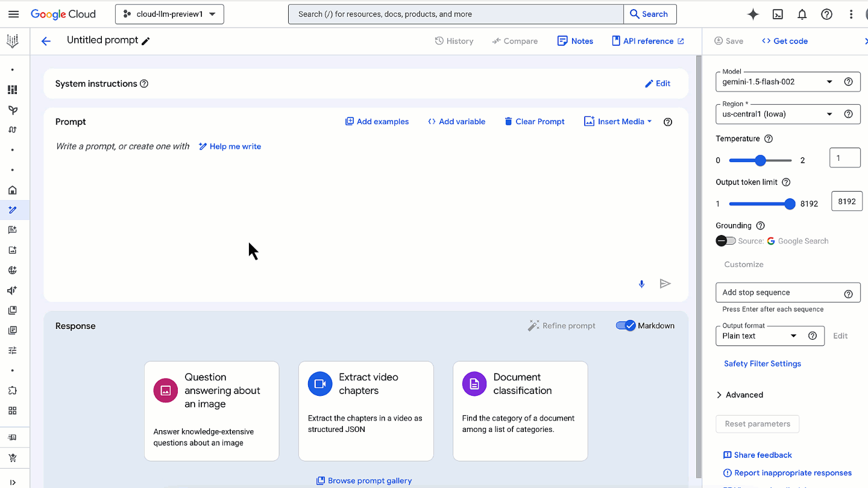The image size is (868, 488).
Task: Open the Output format dropdown
Action: pyautogui.click(x=759, y=336)
